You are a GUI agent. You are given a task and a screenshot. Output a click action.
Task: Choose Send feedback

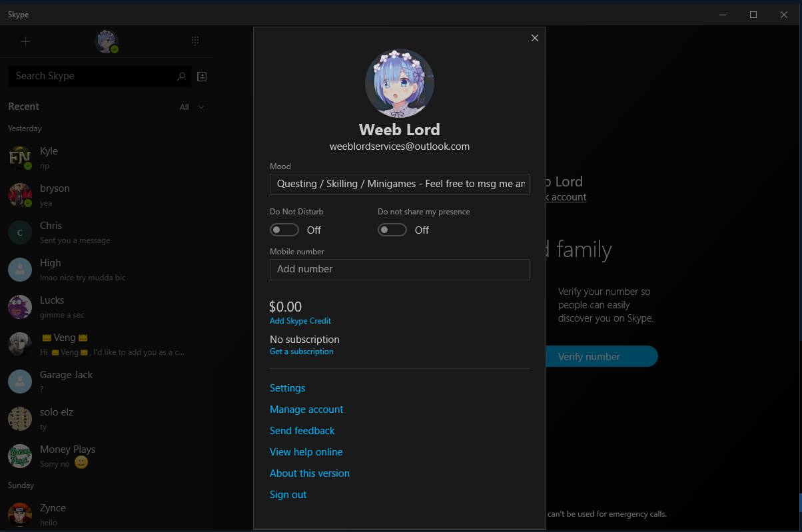[302, 431]
